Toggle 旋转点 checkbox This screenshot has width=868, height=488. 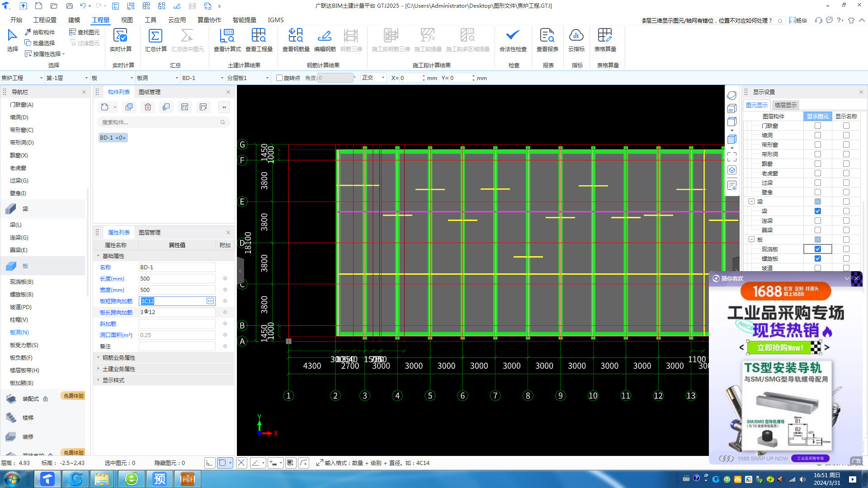[279, 78]
